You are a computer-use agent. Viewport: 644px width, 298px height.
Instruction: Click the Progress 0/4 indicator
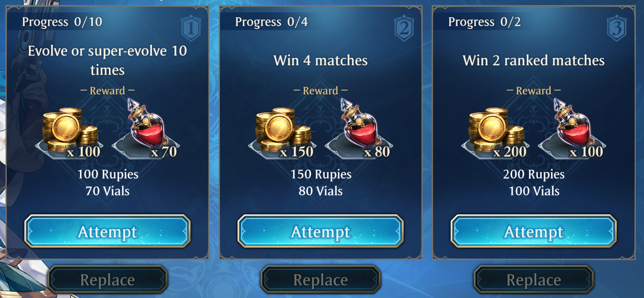pyautogui.click(x=271, y=22)
